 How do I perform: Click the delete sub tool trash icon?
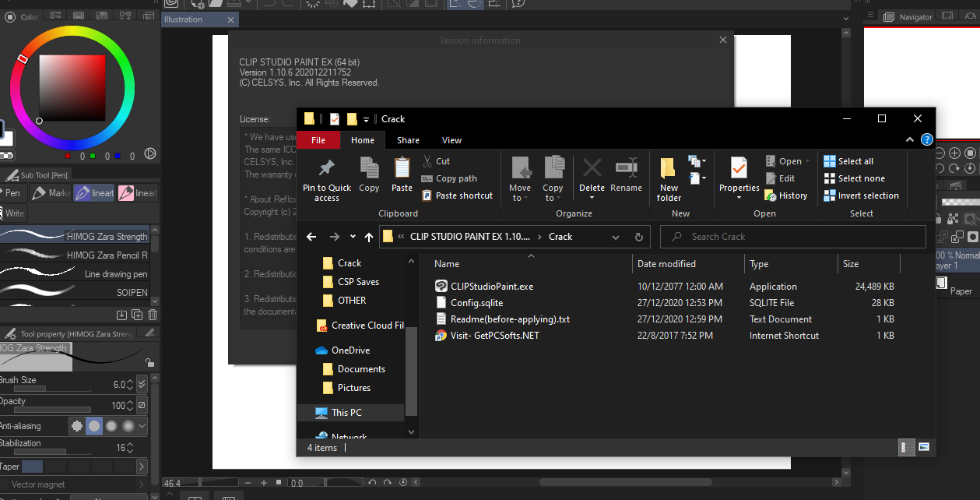click(153, 315)
